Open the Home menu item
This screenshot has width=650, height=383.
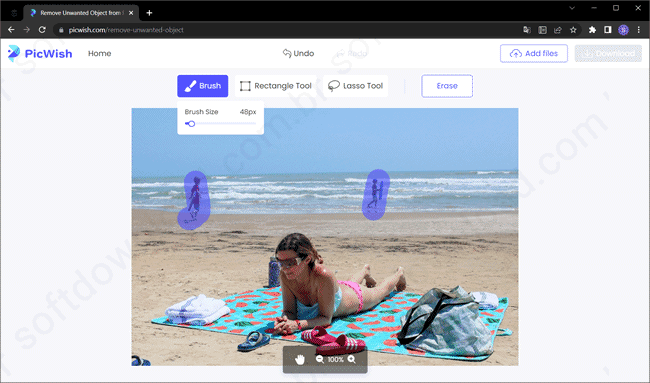tap(99, 53)
